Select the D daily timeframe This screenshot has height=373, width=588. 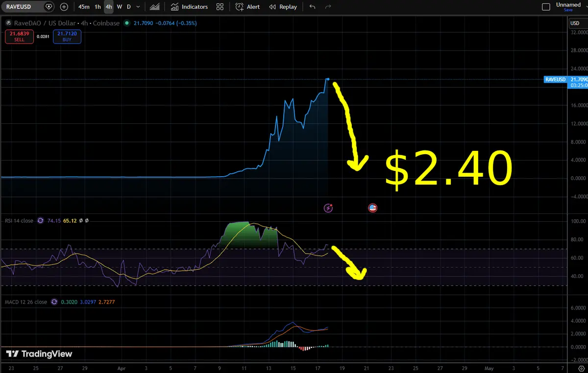pyautogui.click(x=129, y=7)
